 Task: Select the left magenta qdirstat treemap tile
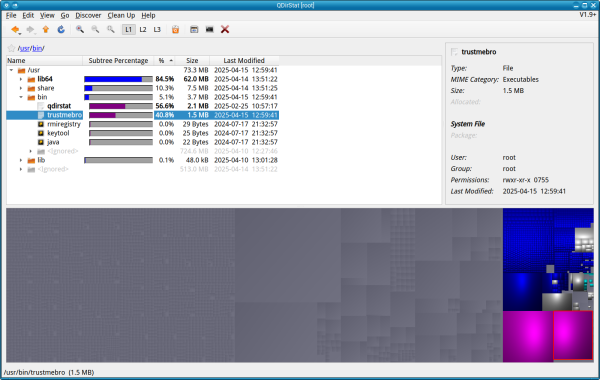pyautogui.click(x=528, y=336)
